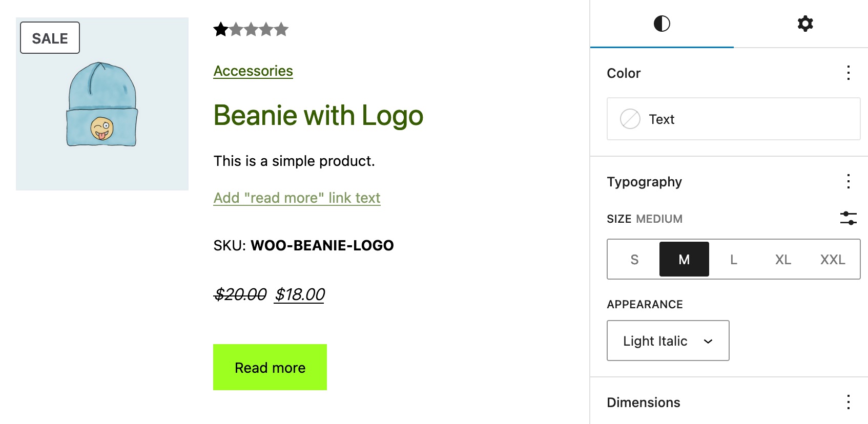The width and height of the screenshot is (868, 424).
Task: Select font size XXL
Action: click(x=833, y=260)
